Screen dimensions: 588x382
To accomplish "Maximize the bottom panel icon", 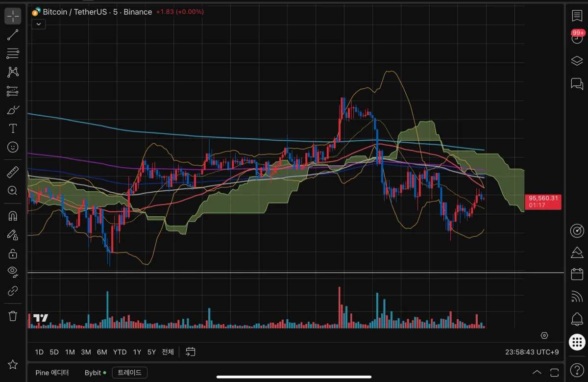I will coord(555,372).
